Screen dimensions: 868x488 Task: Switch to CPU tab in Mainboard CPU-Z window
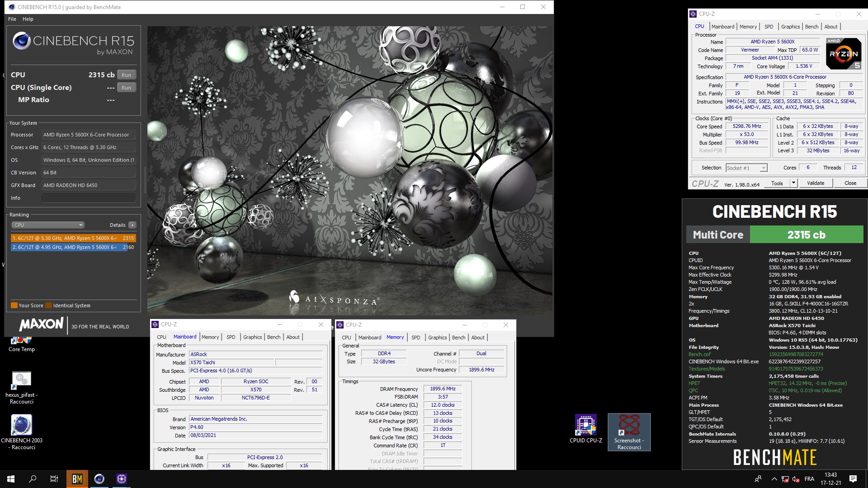pos(161,337)
